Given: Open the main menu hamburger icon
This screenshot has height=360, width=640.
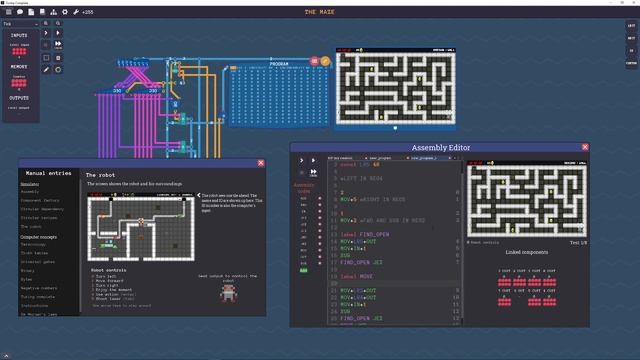Looking at the screenshot, I should (x=9, y=12).
